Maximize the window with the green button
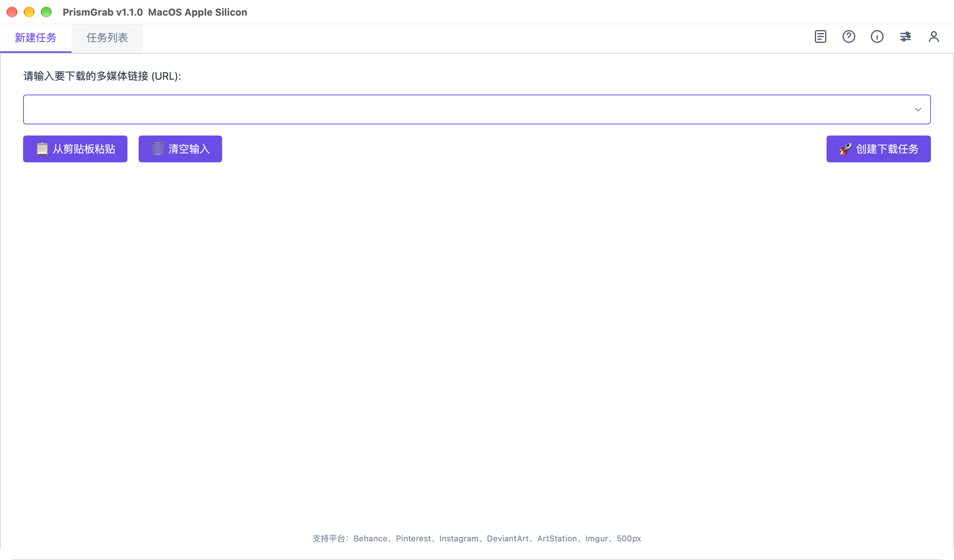This screenshot has width=954, height=560. tap(46, 12)
